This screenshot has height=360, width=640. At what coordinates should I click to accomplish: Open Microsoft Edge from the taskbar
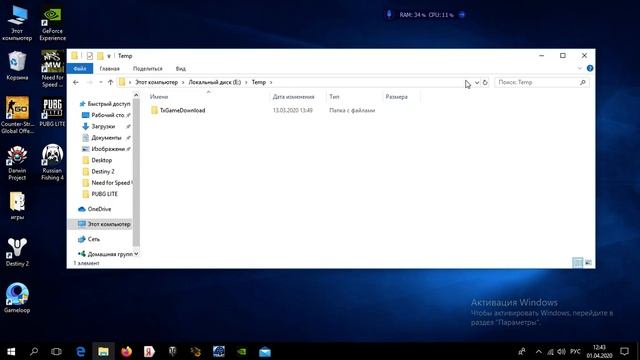[x=80, y=351]
